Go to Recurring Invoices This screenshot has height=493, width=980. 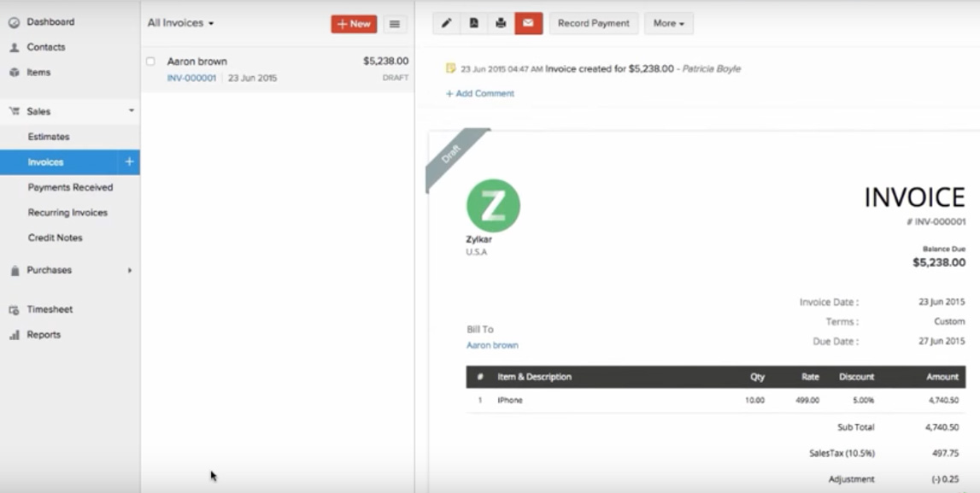(x=67, y=213)
